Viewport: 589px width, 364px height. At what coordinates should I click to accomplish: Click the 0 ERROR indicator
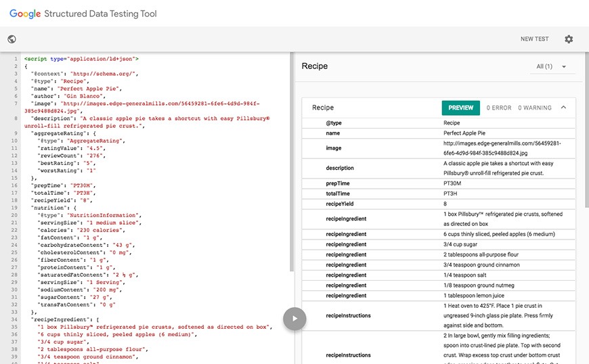[499, 108]
